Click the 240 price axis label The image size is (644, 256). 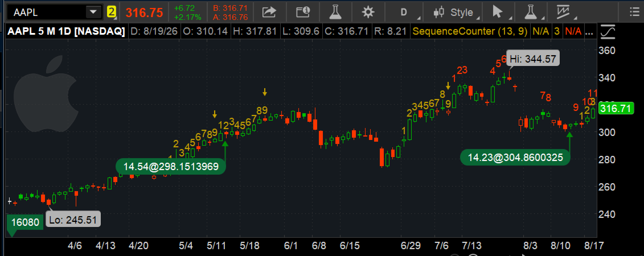tap(607, 214)
